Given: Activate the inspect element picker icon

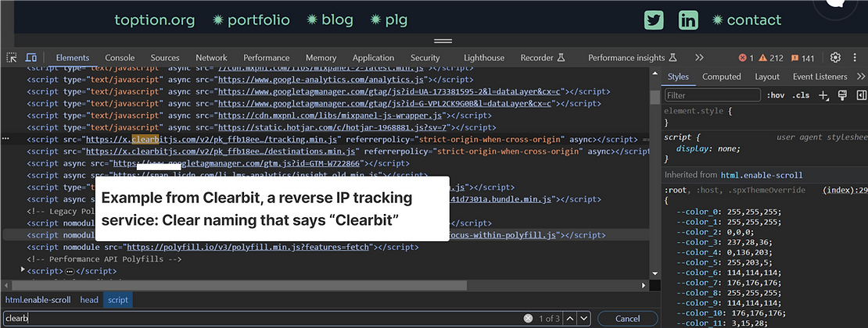Looking at the screenshot, I should tap(11, 58).
